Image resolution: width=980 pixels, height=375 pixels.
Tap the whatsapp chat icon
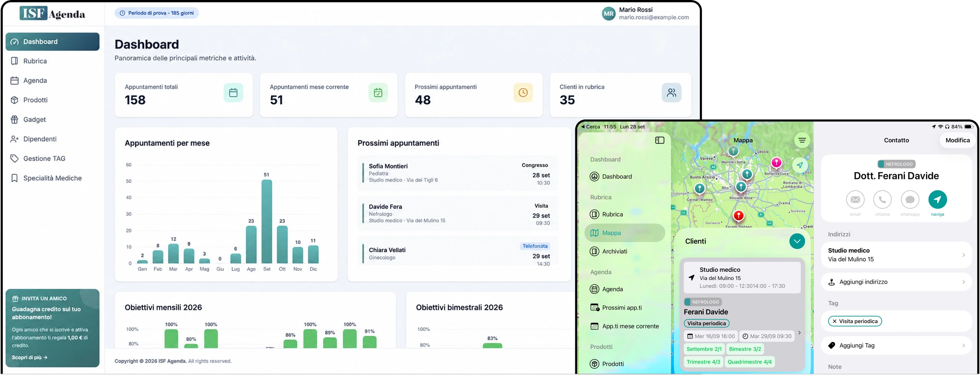point(910,200)
